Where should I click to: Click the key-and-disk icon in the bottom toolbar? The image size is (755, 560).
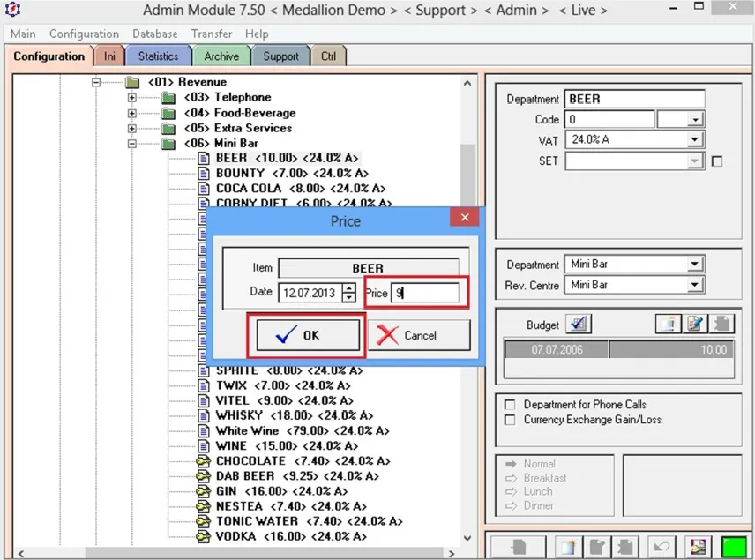coord(699,548)
